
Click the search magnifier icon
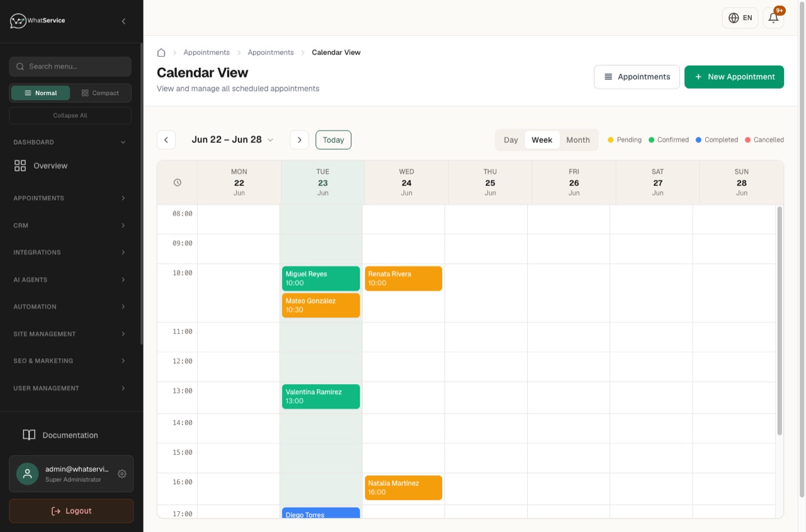pyautogui.click(x=21, y=66)
